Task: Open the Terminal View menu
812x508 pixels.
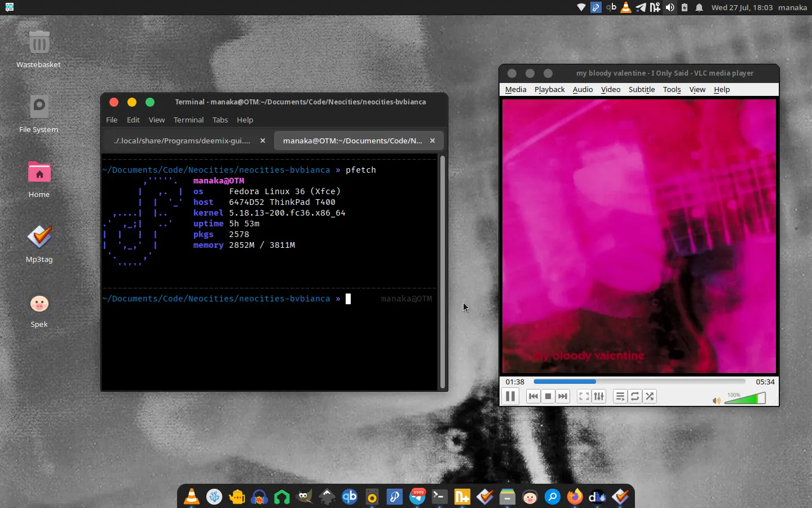Action: tap(157, 120)
